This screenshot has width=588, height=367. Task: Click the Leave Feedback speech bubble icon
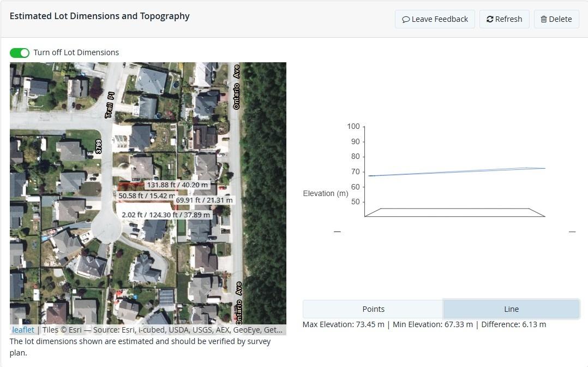pyautogui.click(x=405, y=19)
